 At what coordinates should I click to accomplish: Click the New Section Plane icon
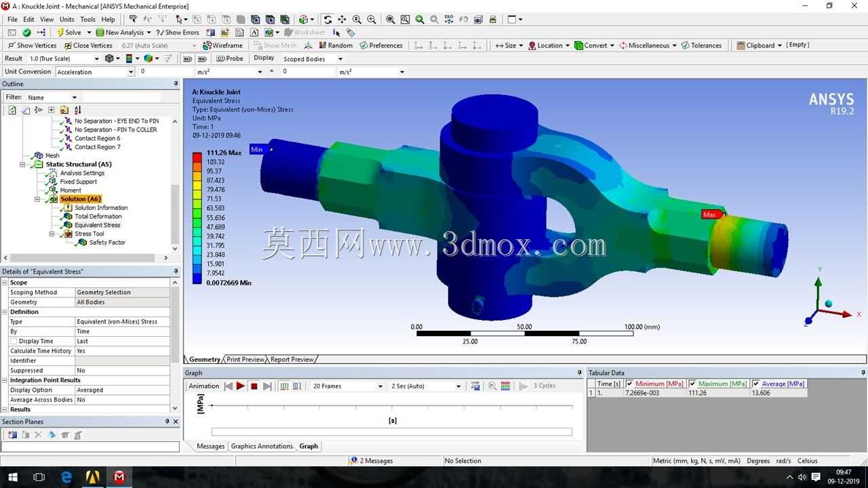coord(12,435)
